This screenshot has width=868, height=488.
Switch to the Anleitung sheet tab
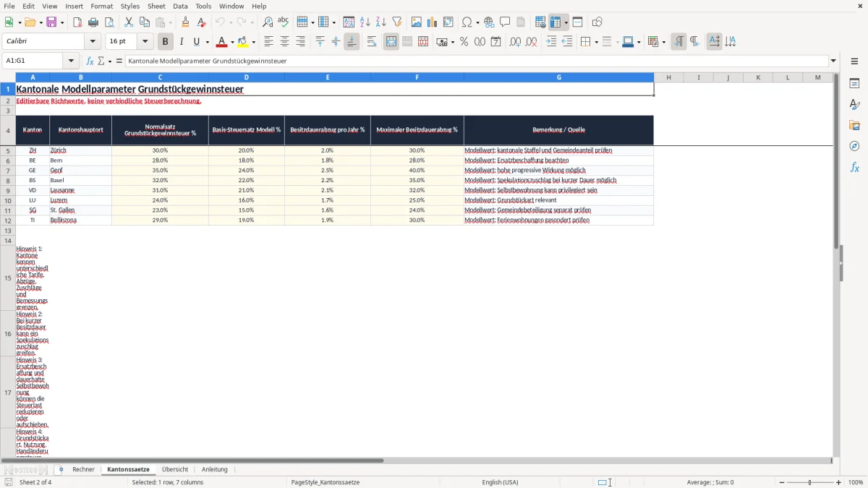215,470
